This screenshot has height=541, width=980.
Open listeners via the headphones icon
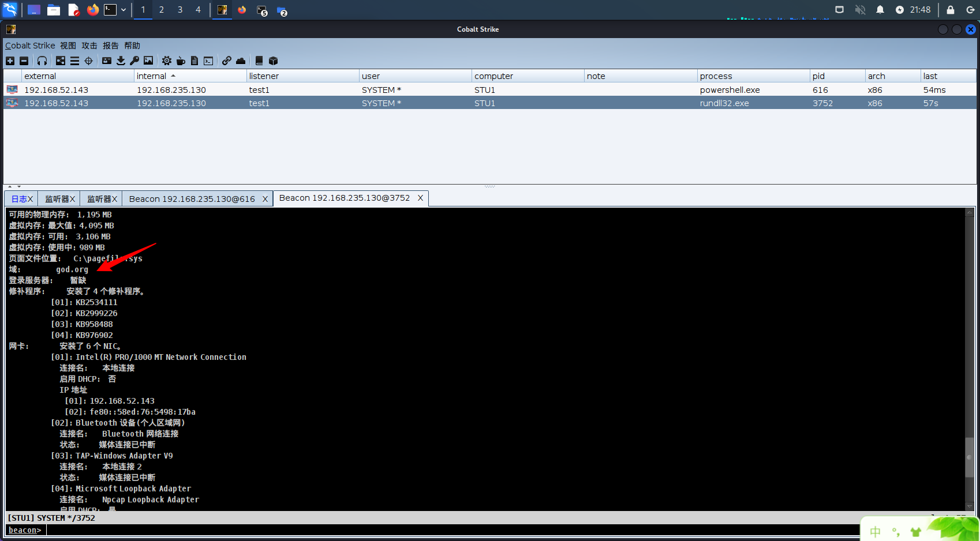tap(42, 61)
